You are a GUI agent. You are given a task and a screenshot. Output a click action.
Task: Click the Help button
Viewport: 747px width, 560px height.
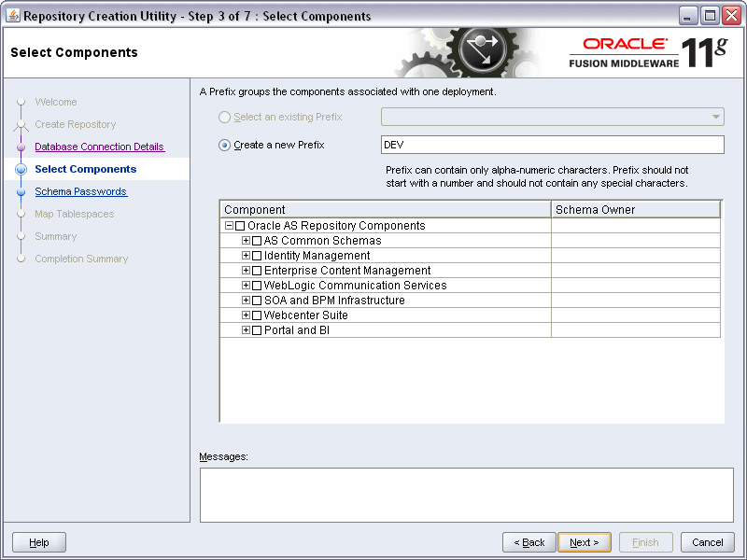39,542
